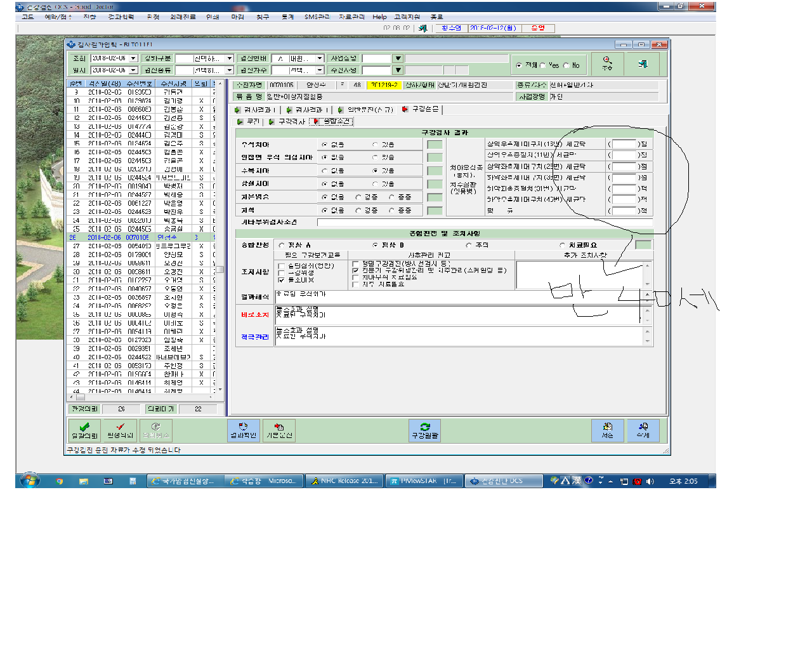
Task: Check the first checkbox under 조치사항
Action: [x=282, y=266]
